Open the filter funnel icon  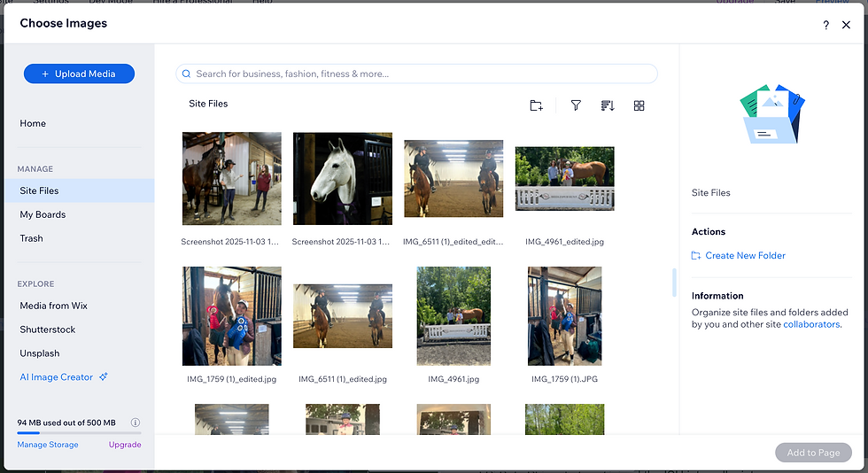(x=576, y=105)
